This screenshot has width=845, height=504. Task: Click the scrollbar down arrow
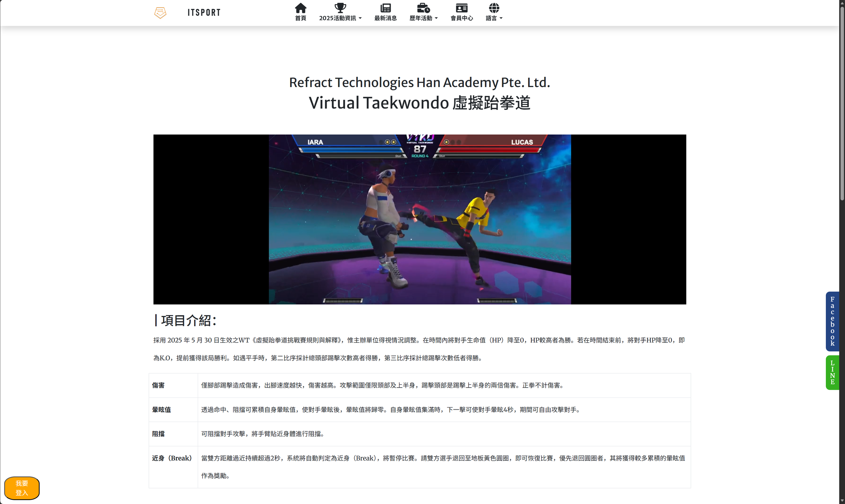[842, 501]
